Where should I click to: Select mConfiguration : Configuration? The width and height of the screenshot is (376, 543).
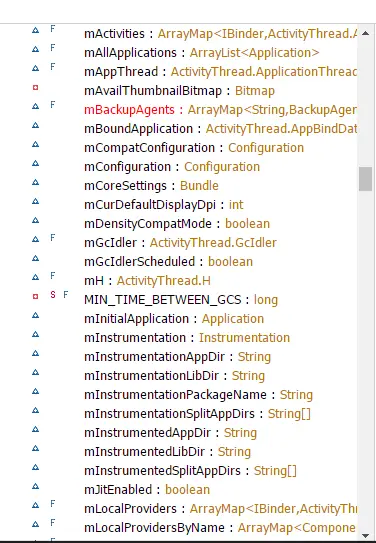coord(172,167)
